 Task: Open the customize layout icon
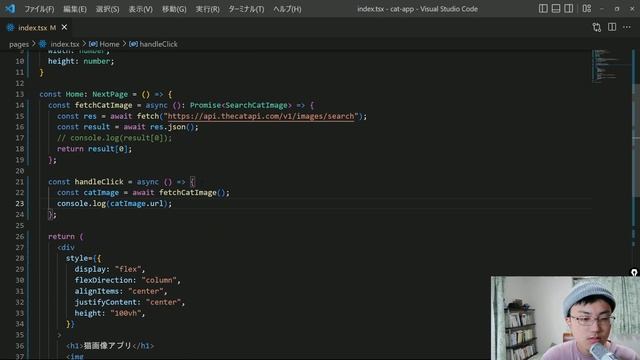[x=587, y=9]
